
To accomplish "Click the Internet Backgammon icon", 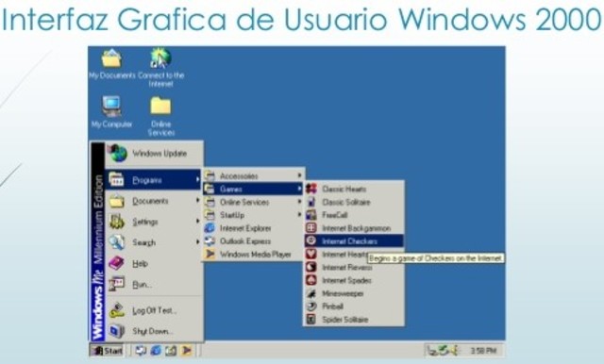I will point(311,228).
